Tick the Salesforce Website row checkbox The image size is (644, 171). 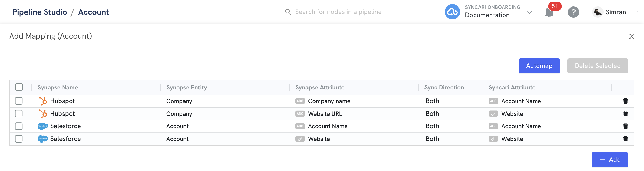pos(19,139)
